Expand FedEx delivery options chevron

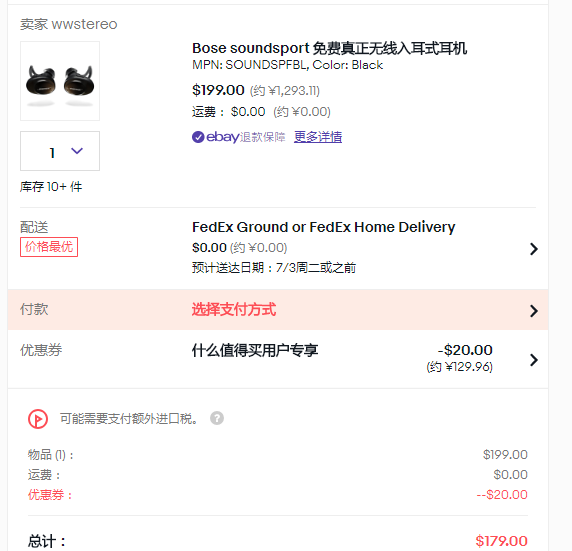pyautogui.click(x=534, y=249)
